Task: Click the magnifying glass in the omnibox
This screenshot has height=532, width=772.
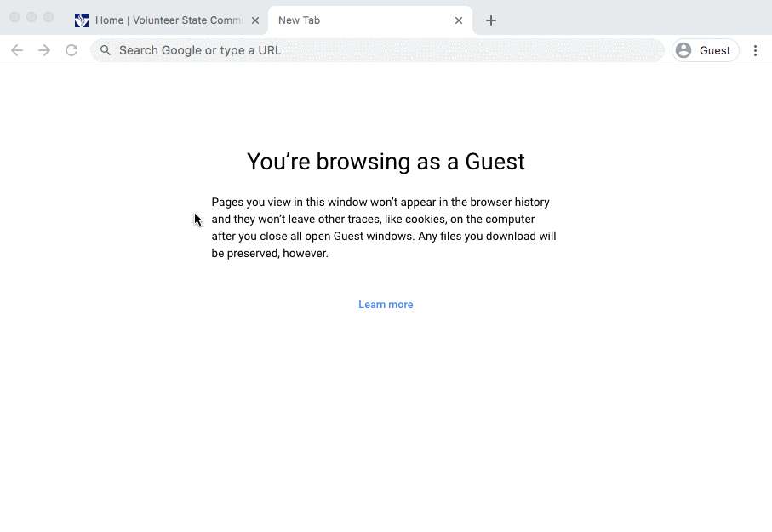Action: [105, 50]
